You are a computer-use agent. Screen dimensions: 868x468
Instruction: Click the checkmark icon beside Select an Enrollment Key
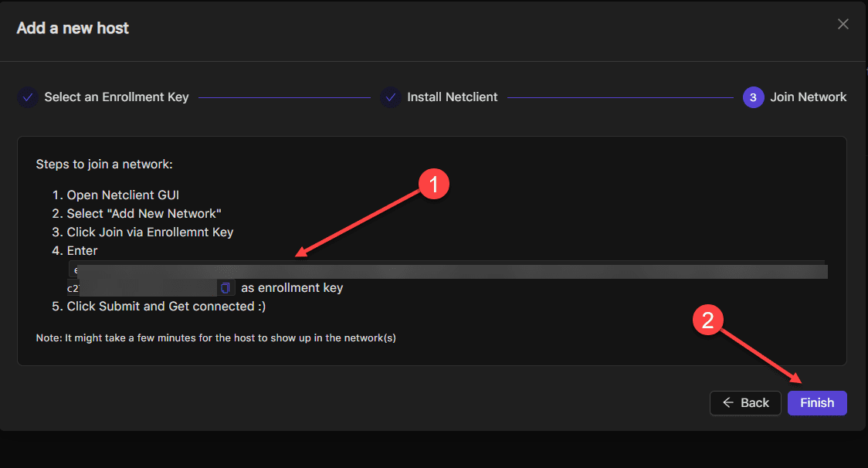[x=28, y=97]
